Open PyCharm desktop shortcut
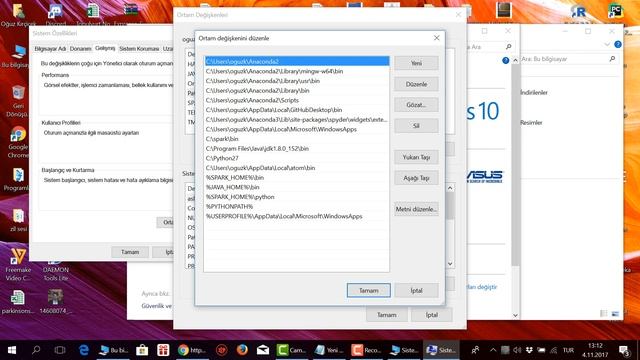Image resolution: width=640 pixels, height=360 pixels. point(616,12)
